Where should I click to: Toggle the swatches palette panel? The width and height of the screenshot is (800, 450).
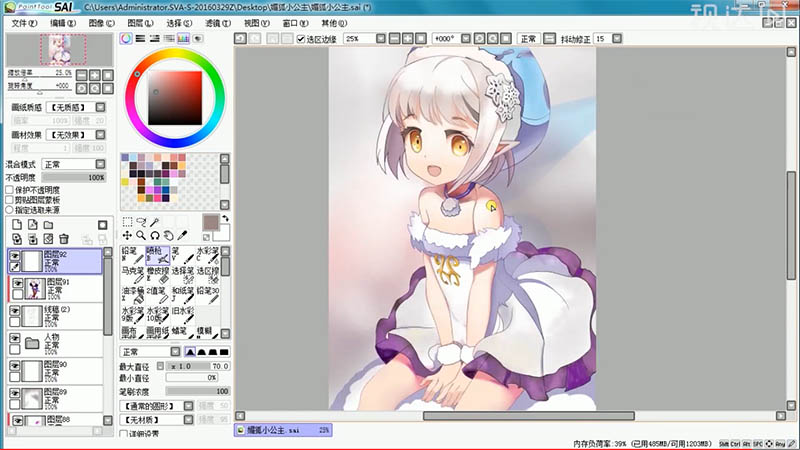(x=183, y=39)
